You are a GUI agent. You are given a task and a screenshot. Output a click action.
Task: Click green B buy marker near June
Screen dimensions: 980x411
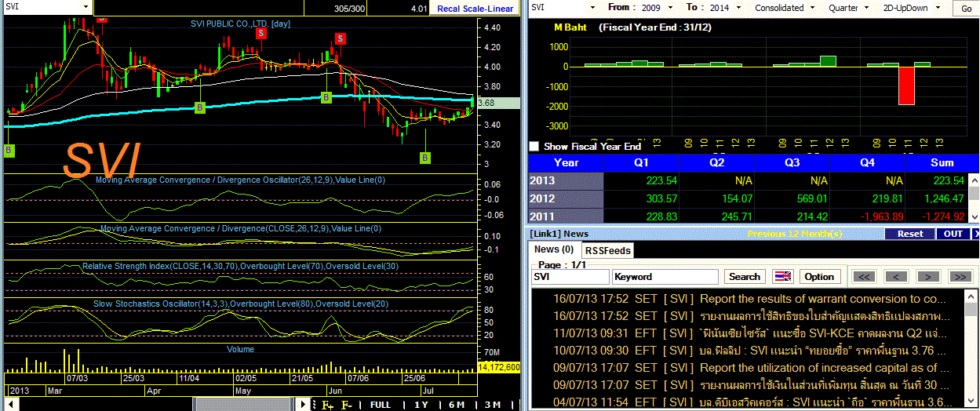click(x=326, y=96)
